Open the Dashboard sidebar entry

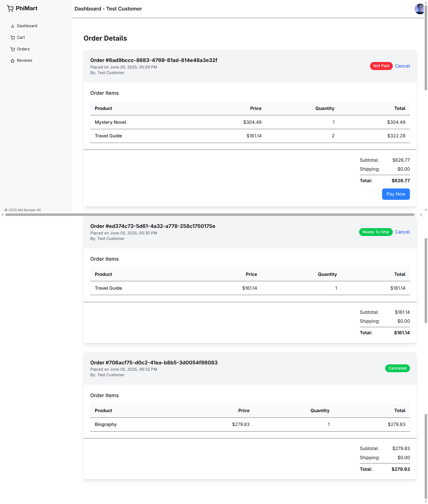click(27, 26)
